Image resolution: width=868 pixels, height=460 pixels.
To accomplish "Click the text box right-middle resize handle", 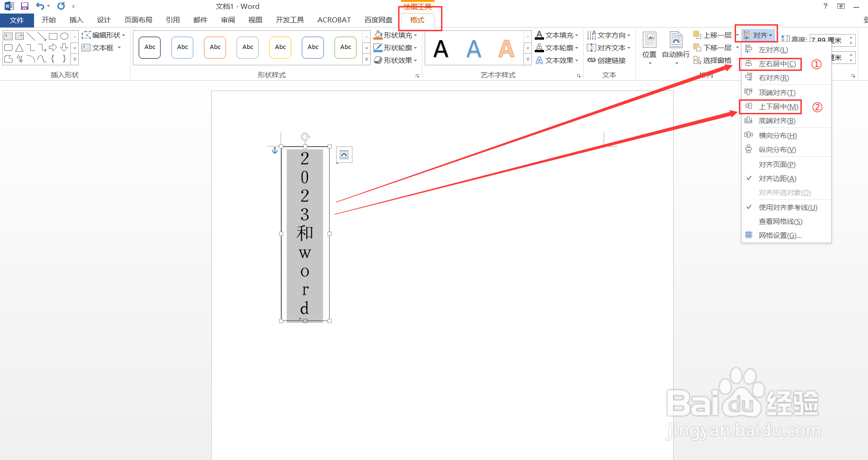I will (x=330, y=234).
